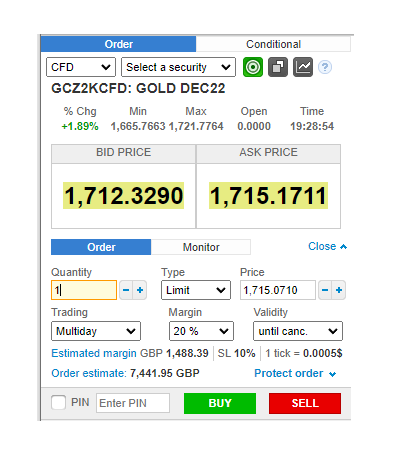
Task: Click the red SELL button
Action: 305,403
